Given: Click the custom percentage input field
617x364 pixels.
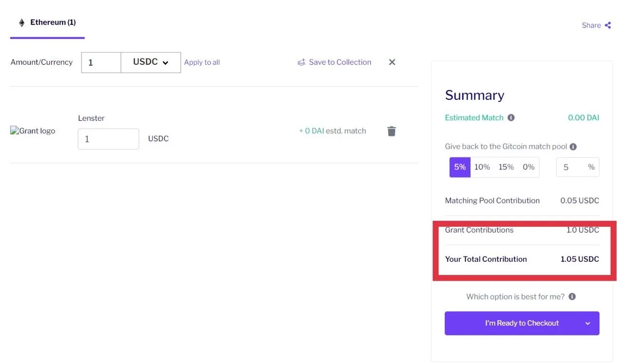Looking at the screenshot, I should (577, 167).
